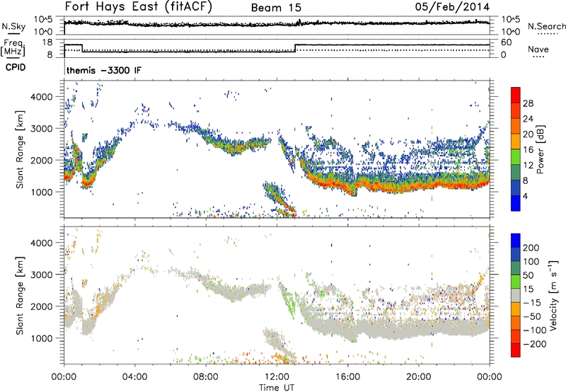Click the 'Velocity [m s-1]' color bar label
This screenshot has width=566, height=392.
pos(553,295)
